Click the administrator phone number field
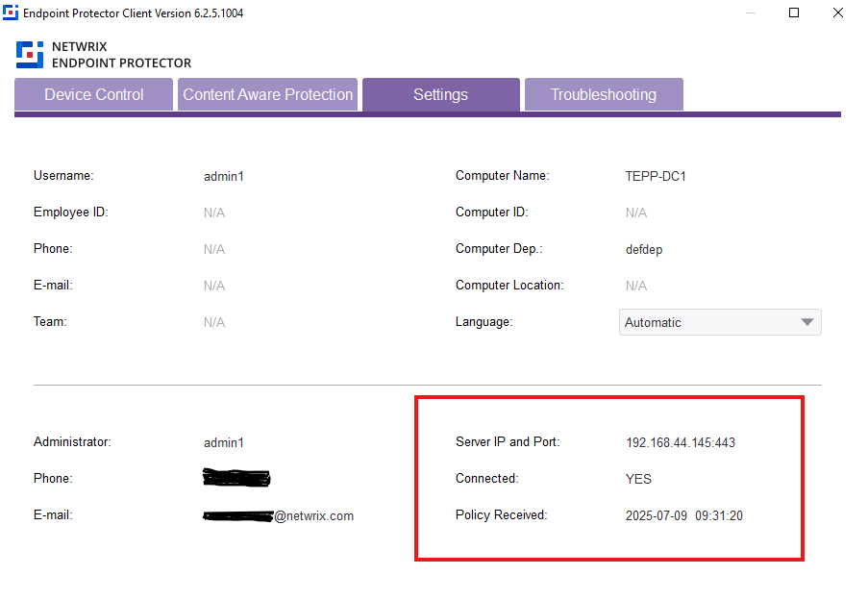Image resolution: width=868 pixels, height=600 pixels. pyautogui.click(x=236, y=478)
